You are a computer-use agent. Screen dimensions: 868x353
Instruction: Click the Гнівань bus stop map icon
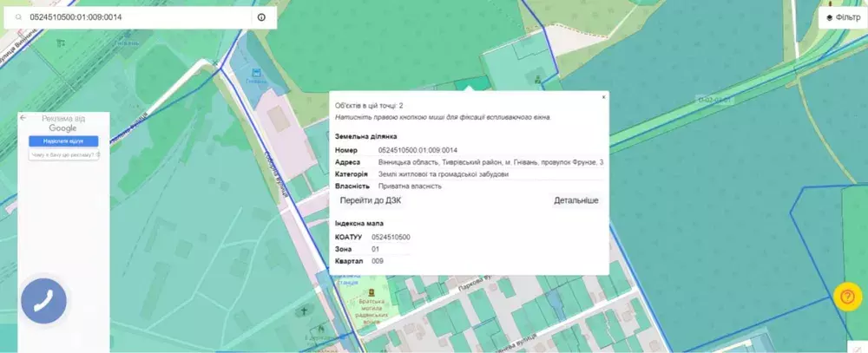pyautogui.click(x=255, y=73)
